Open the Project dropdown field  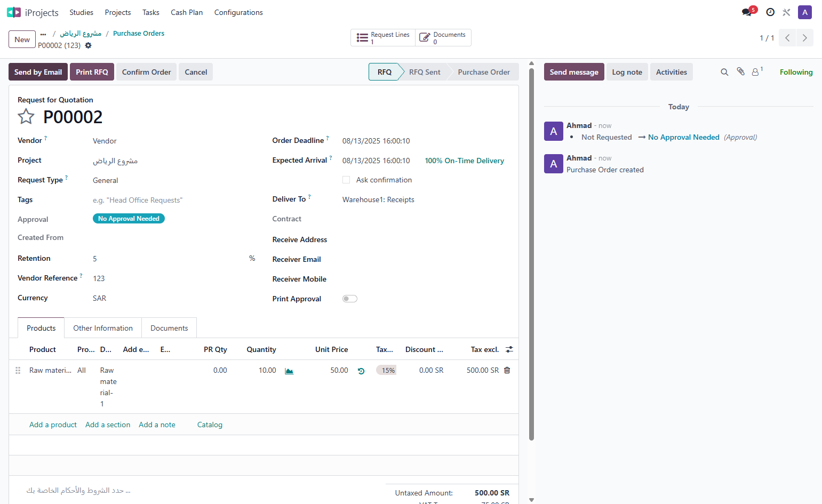[x=173, y=161]
